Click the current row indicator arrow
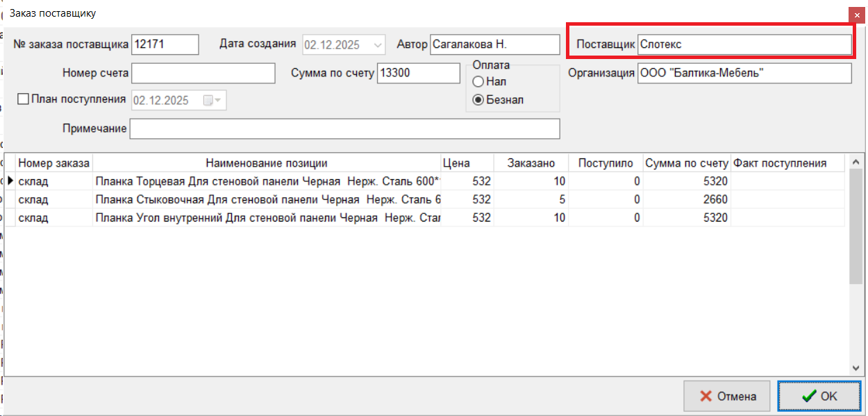 10,181
